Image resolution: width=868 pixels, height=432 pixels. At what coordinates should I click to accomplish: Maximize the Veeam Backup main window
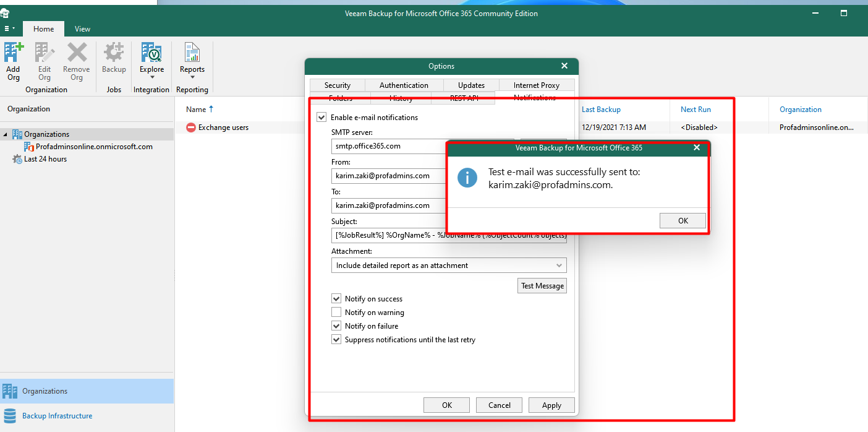coord(844,13)
